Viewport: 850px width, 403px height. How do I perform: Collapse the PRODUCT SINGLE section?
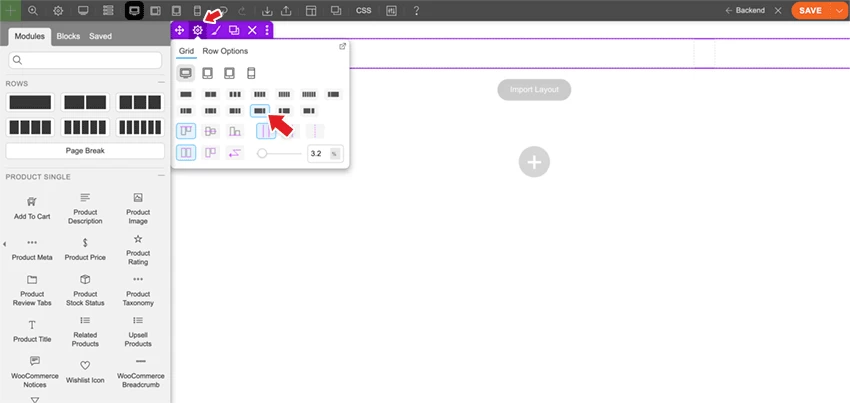pyautogui.click(x=161, y=176)
